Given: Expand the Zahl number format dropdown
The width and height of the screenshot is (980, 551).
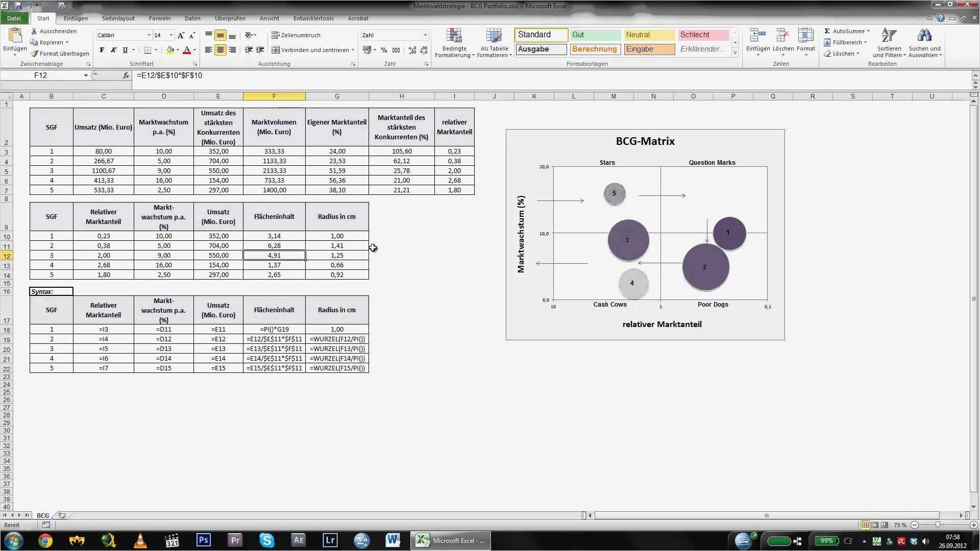Looking at the screenshot, I should click(425, 35).
